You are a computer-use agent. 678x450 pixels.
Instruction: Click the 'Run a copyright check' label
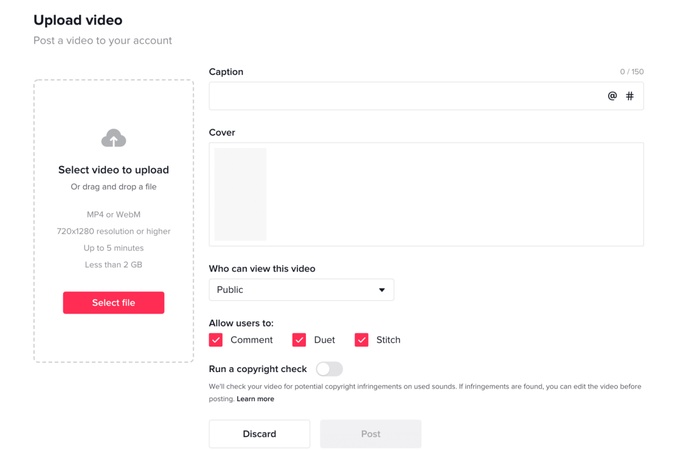[x=258, y=369]
